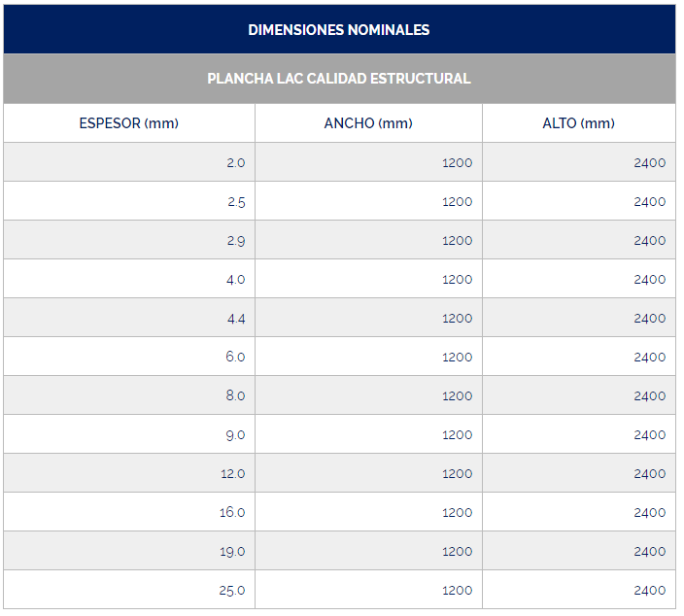Select the 2.0 thickness cell
This screenshot has width=684, height=616.
[235, 162]
